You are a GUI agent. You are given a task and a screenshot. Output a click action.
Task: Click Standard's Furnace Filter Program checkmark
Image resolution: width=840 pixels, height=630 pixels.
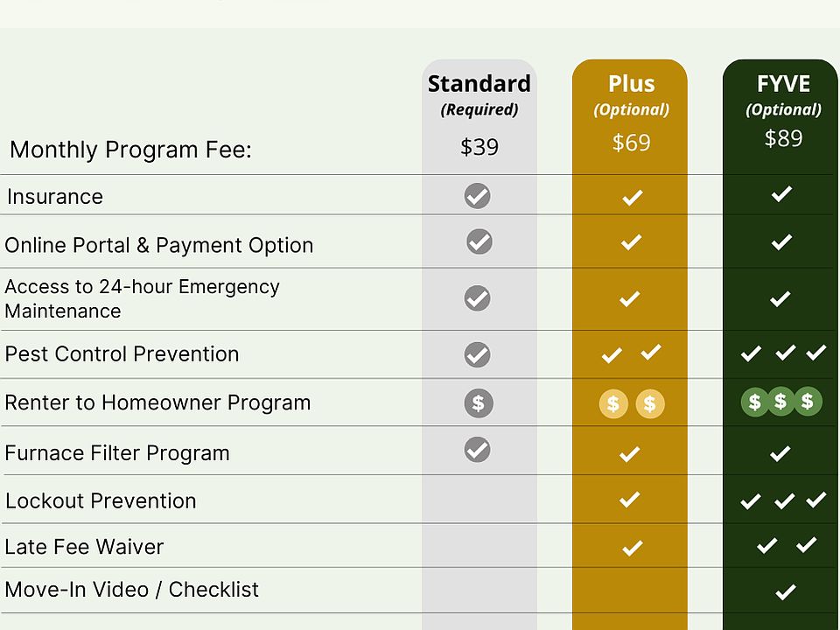click(x=478, y=450)
